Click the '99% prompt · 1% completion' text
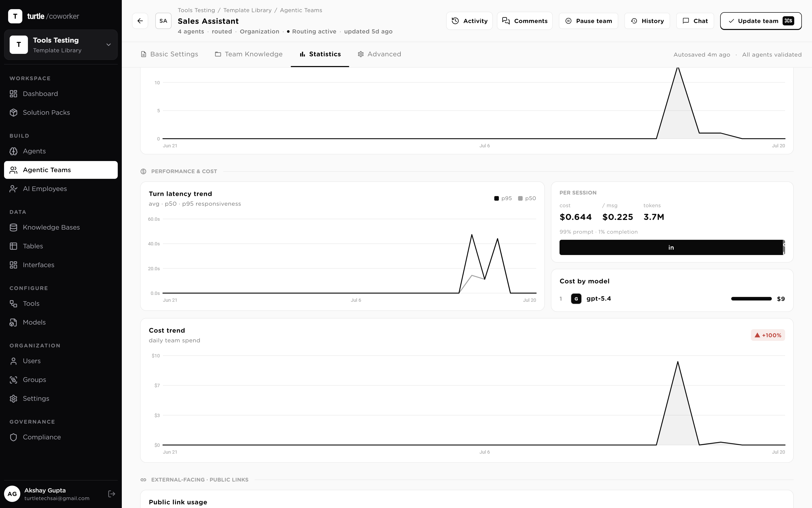Screen dimensions: 812x508 coord(599,232)
